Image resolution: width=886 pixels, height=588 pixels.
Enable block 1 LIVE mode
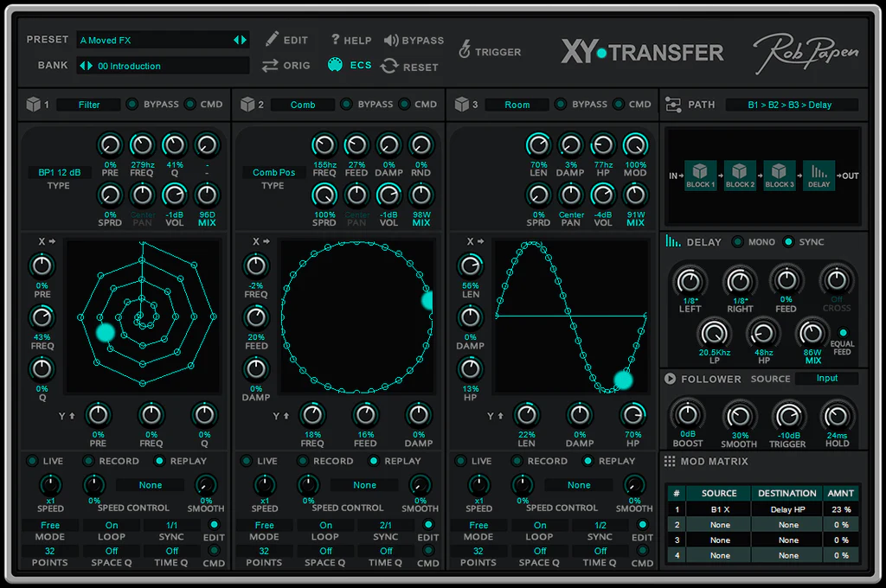coord(32,461)
